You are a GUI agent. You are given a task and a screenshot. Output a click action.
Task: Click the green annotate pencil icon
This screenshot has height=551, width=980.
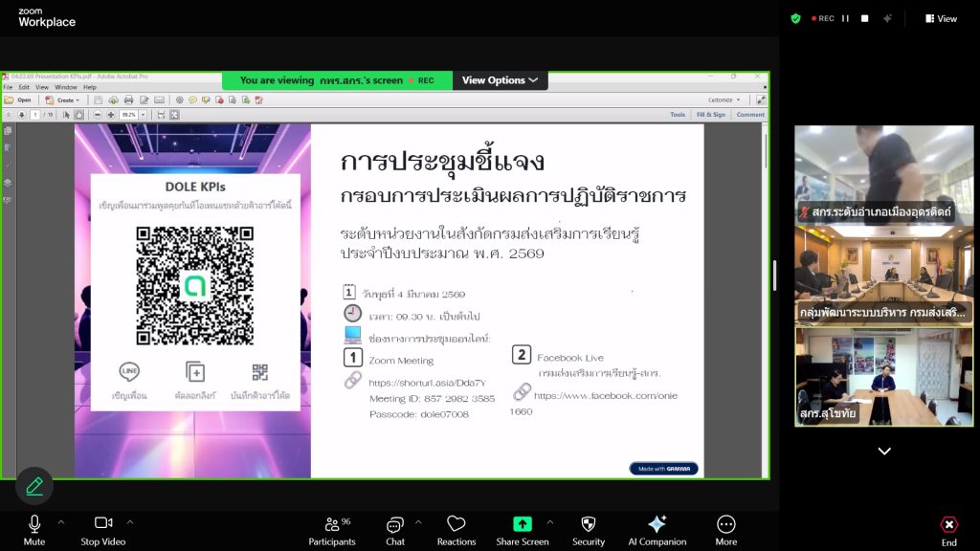[34, 486]
